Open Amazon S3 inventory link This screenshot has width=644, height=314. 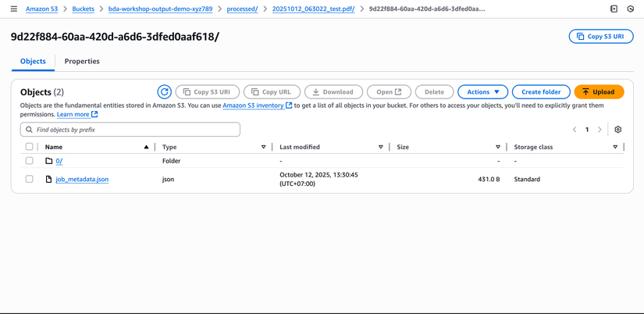(253, 105)
